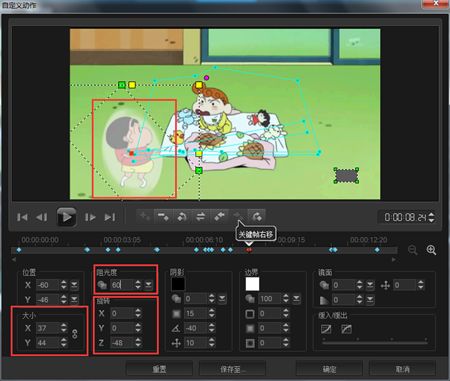Click the shadow direction field showing -40
This screenshot has height=381, width=450.
[x=196, y=328]
